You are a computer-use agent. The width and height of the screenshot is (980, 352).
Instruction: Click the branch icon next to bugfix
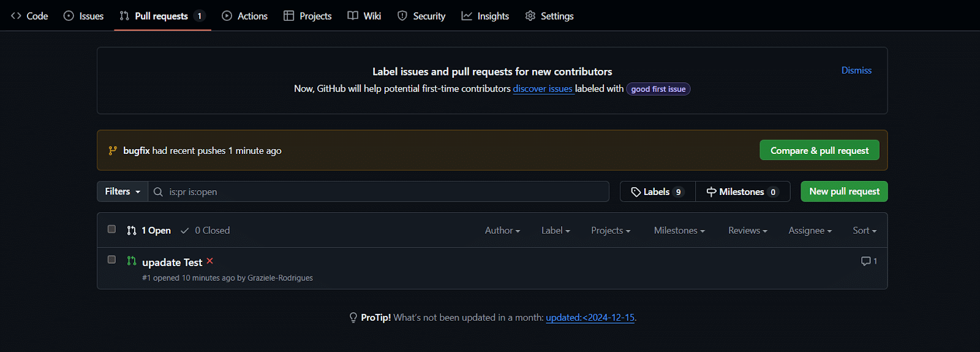pyautogui.click(x=113, y=150)
